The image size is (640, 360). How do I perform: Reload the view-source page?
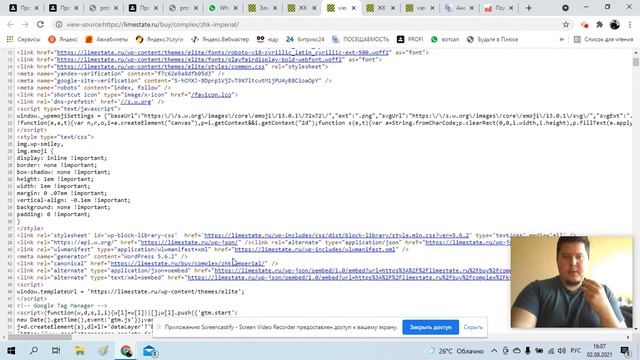[40, 24]
